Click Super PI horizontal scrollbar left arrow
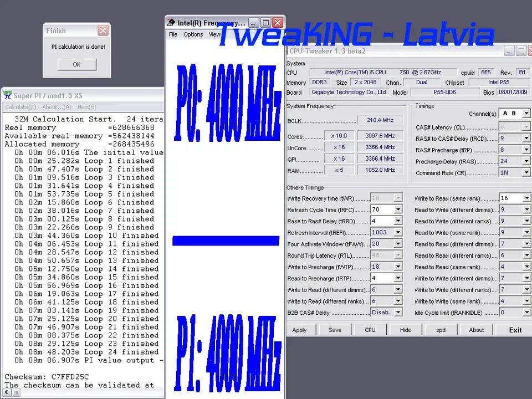This screenshot has width=532, height=399. point(7,392)
